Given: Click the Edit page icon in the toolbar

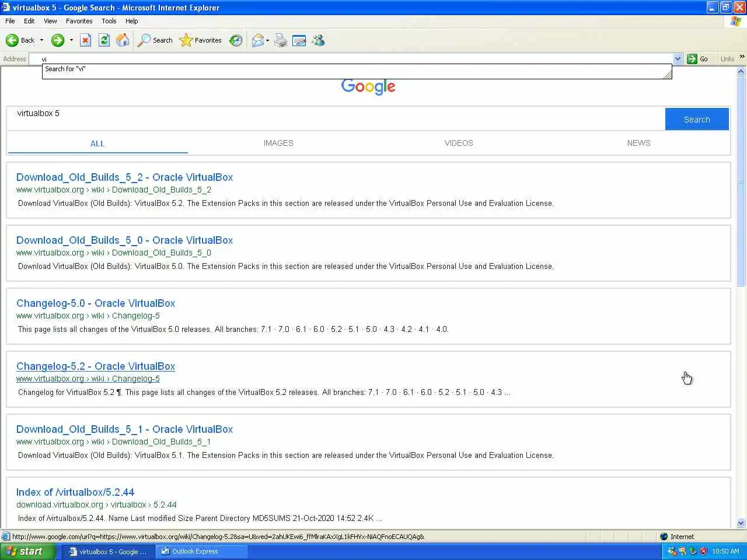Looking at the screenshot, I should pyautogui.click(x=299, y=40).
